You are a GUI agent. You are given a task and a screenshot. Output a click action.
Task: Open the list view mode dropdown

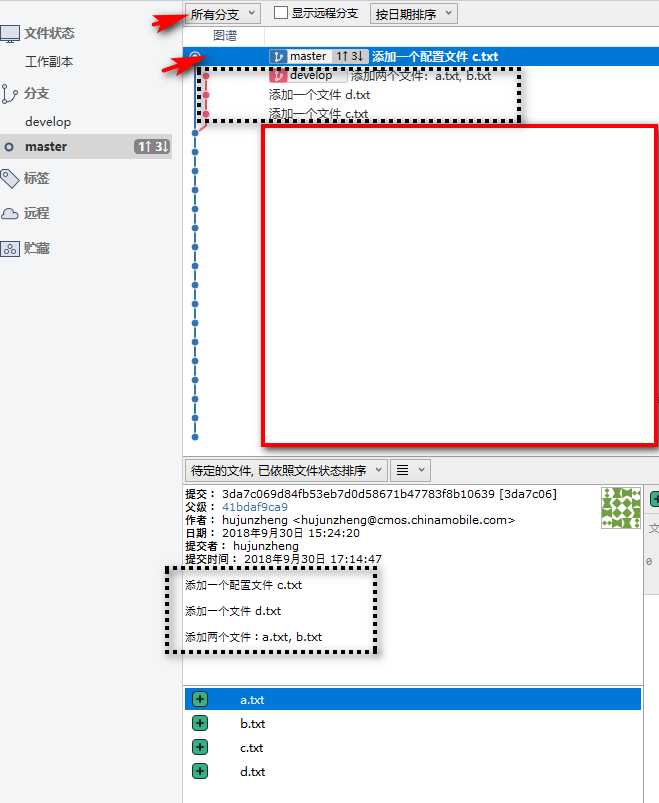tap(411, 470)
